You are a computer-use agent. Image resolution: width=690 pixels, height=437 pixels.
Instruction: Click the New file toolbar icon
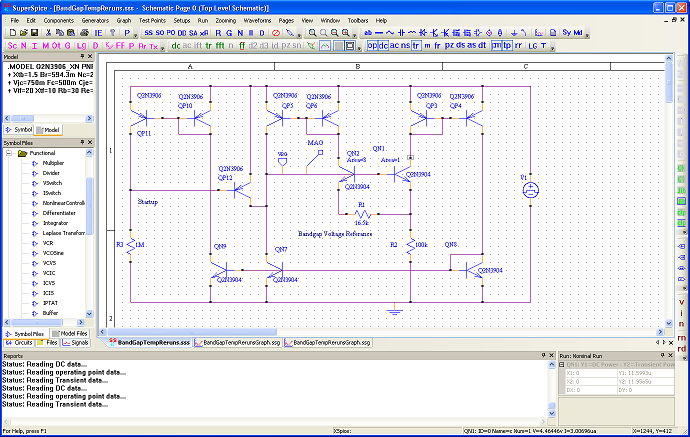click(x=13, y=33)
